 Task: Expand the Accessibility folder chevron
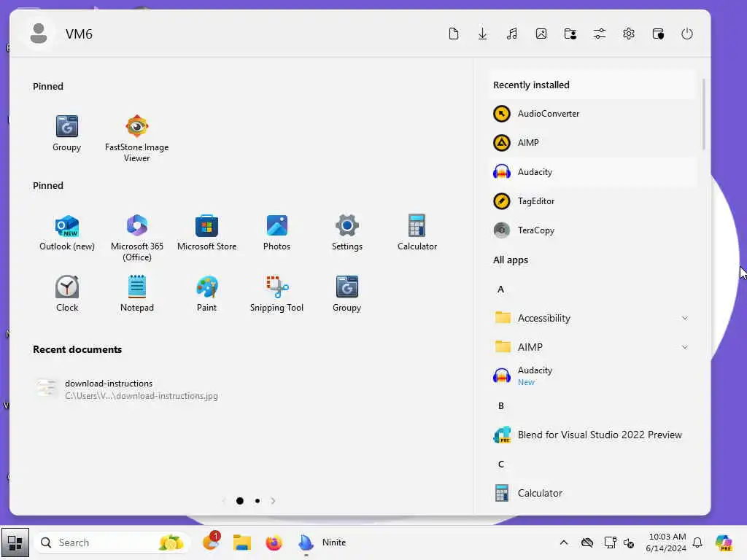click(684, 318)
